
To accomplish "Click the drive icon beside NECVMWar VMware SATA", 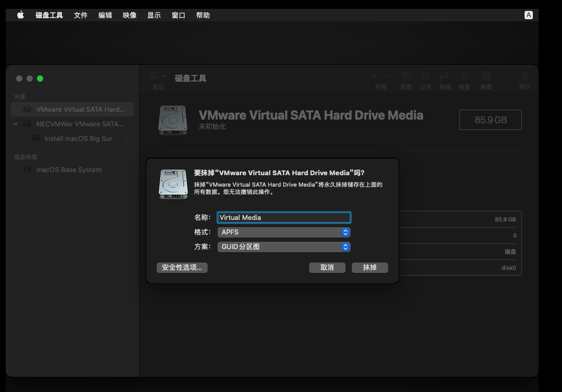I will click(x=28, y=124).
